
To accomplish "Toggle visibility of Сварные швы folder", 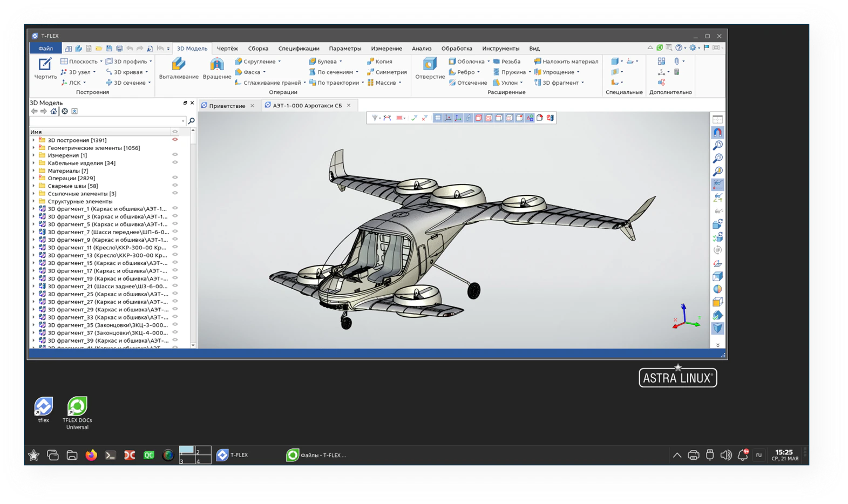I will coord(175,186).
